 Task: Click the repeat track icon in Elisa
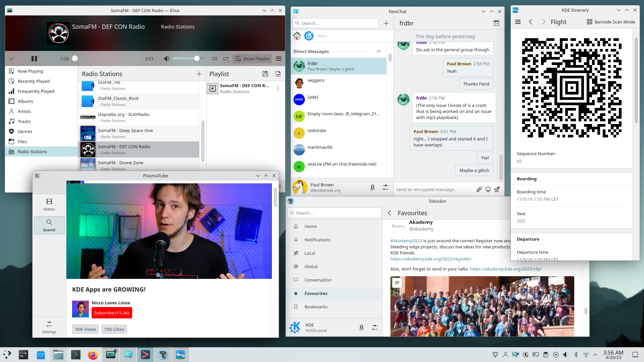225,59
